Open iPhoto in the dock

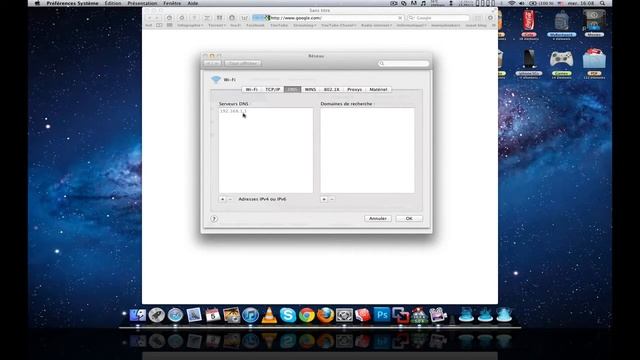pyautogui.click(x=231, y=315)
